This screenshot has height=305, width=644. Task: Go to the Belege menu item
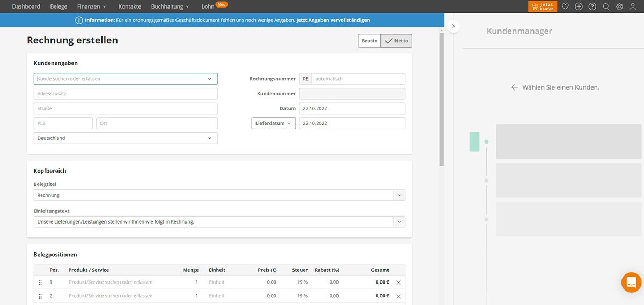click(x=58, y=6)
